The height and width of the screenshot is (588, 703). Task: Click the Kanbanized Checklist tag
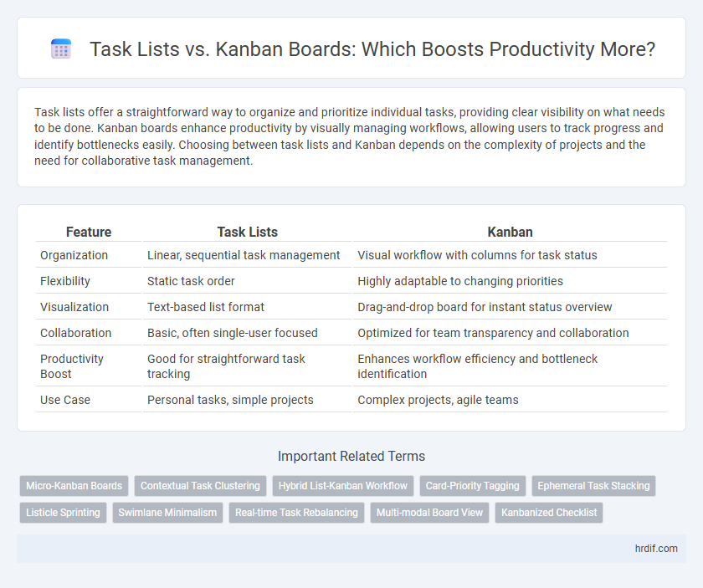click(x=549, y=513)
